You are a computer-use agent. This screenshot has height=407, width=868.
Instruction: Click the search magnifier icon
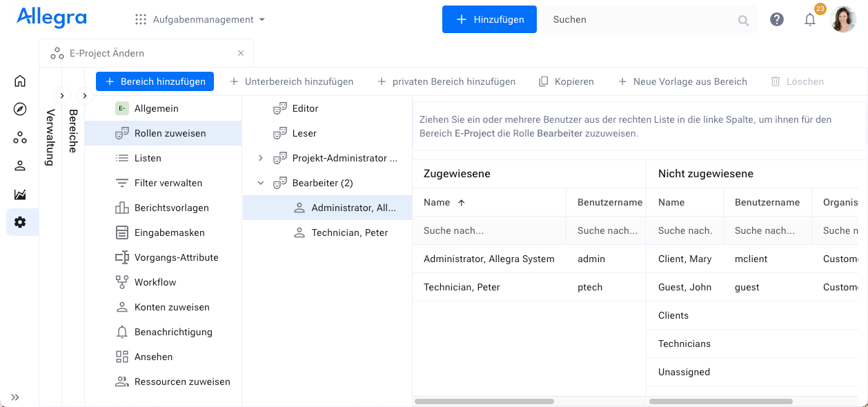tap(743, 21)
